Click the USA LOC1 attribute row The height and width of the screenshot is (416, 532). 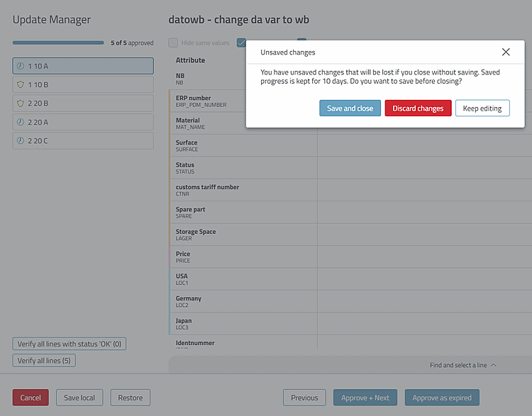coord(350,279)
